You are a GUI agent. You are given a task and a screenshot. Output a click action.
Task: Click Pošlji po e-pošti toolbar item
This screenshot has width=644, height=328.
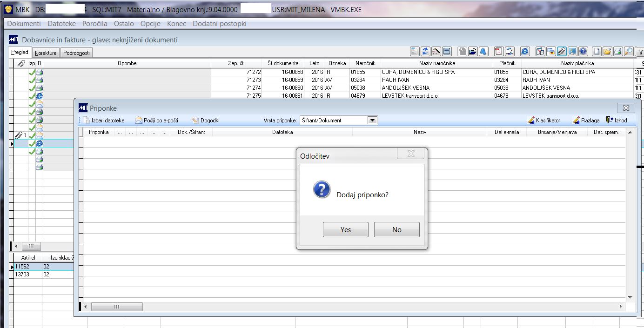(x=157, y=120)
